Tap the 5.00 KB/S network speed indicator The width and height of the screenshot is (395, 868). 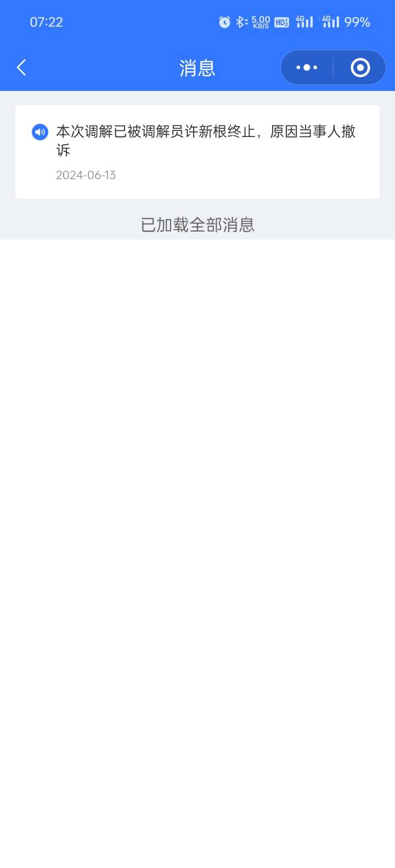(261, 22)
